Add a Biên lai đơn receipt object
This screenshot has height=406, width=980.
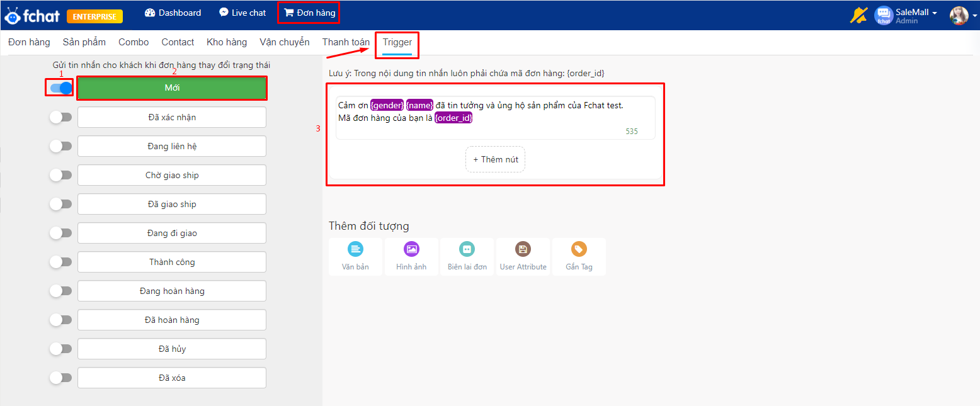point(467,257)
